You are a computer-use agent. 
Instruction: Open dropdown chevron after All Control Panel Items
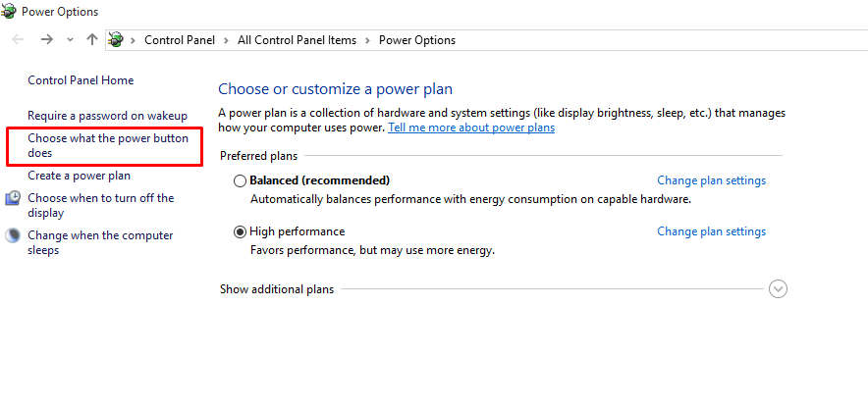point(368,40)
